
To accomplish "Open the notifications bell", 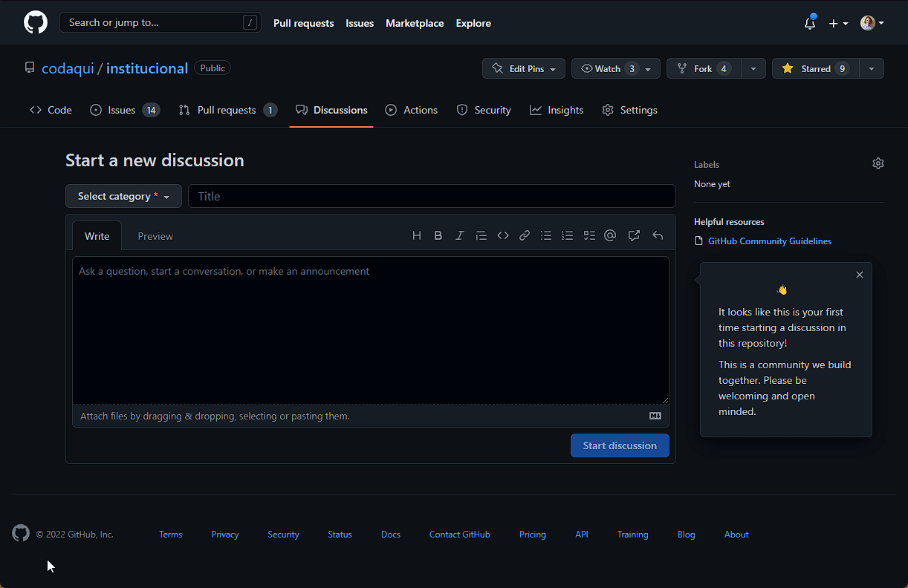I will click(810, 23).
